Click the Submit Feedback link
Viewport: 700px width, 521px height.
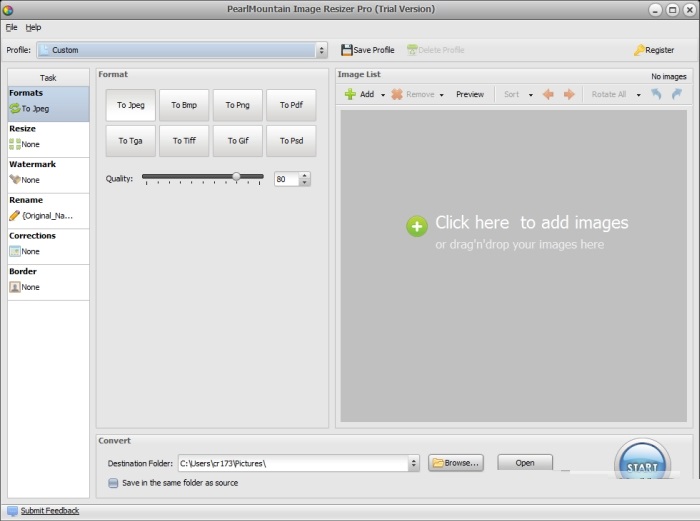pos(49,511)
